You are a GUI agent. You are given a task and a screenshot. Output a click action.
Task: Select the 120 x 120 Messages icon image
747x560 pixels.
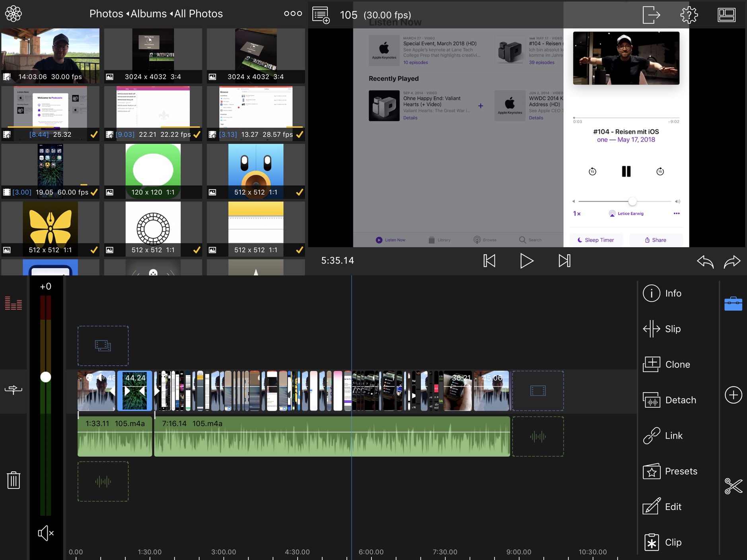coord(153,171)
